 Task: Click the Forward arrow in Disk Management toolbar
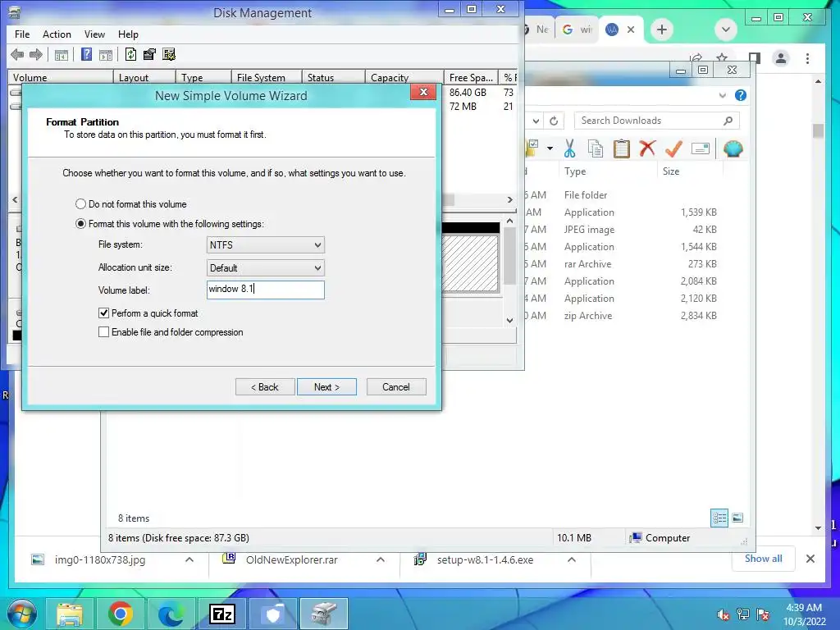(x=36, y=54)
